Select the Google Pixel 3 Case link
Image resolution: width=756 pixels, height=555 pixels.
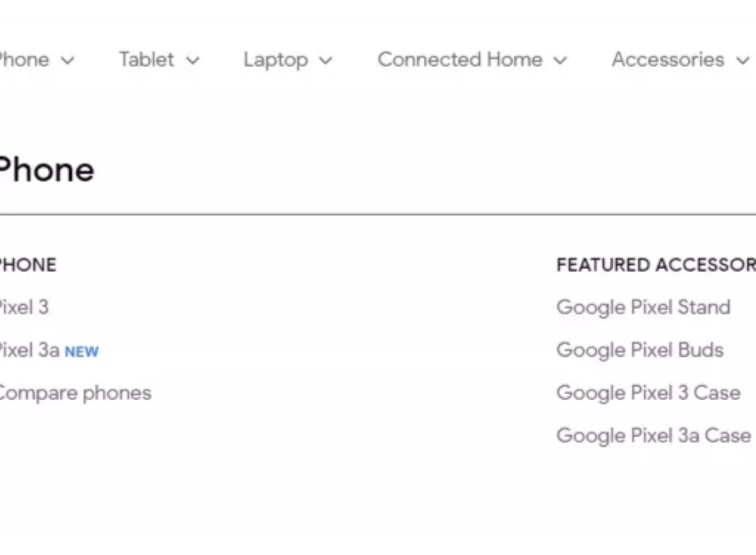tap(648, 393)
